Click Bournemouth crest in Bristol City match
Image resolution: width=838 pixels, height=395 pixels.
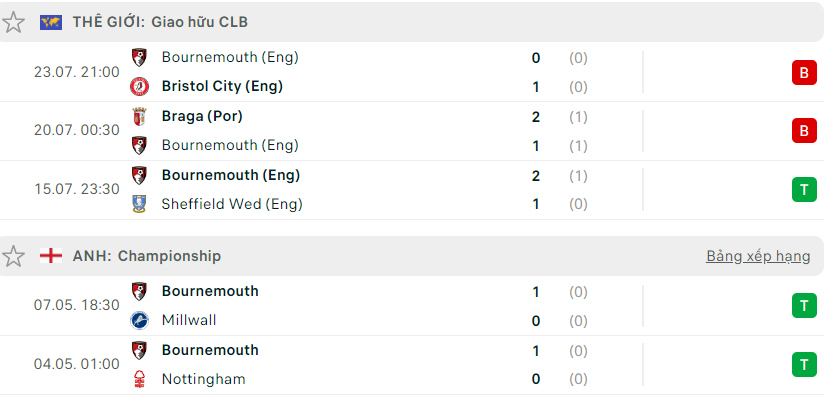(x=139, y=57)
